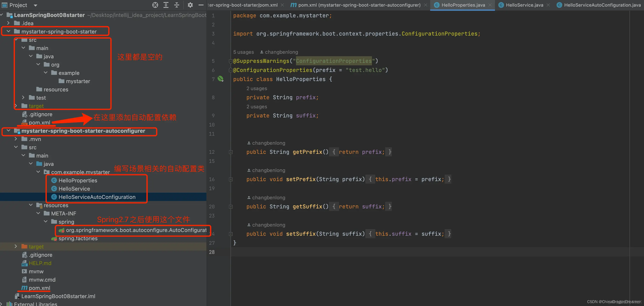
Task: Switch to pom.xml (autoconfigurer) tab
Action: pyautogui.click(x=359, y=5)
